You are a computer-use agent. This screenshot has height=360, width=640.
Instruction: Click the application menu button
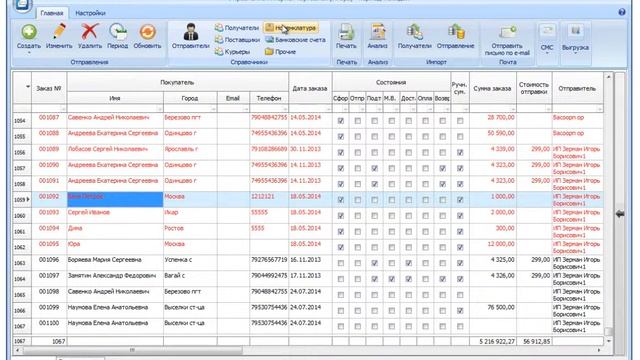click(x=22, y=5)
